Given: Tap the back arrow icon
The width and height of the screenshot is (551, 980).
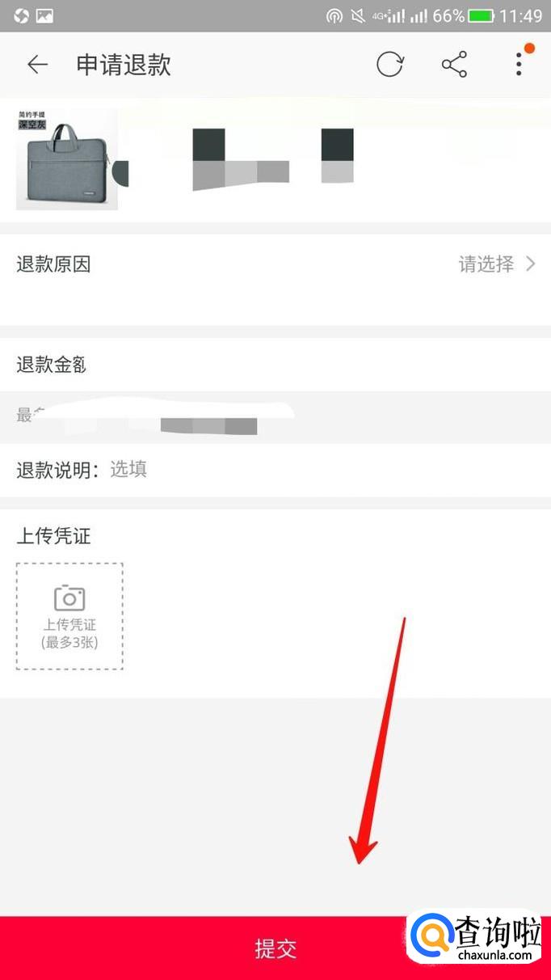Looking at the screenshot, I should (38, 65).
